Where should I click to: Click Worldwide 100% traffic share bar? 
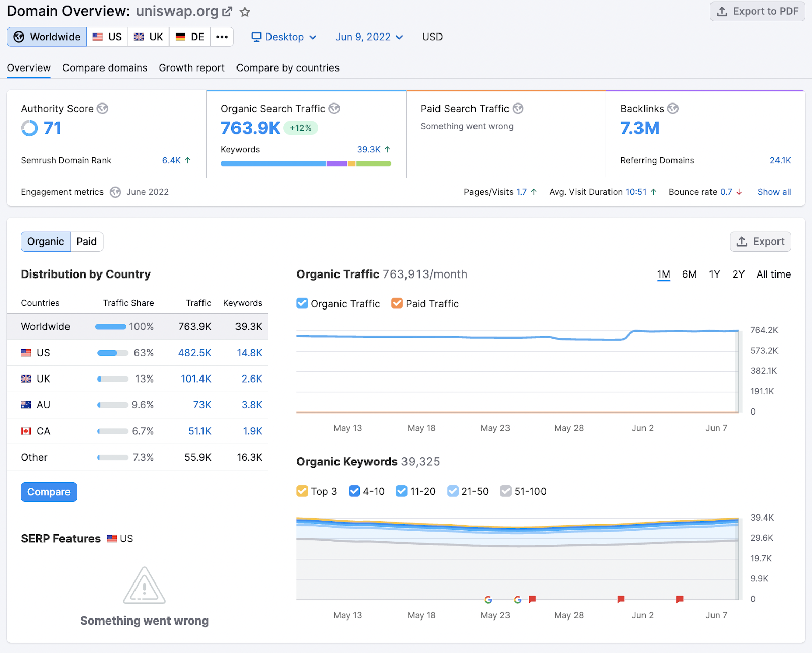coord(111,327)
